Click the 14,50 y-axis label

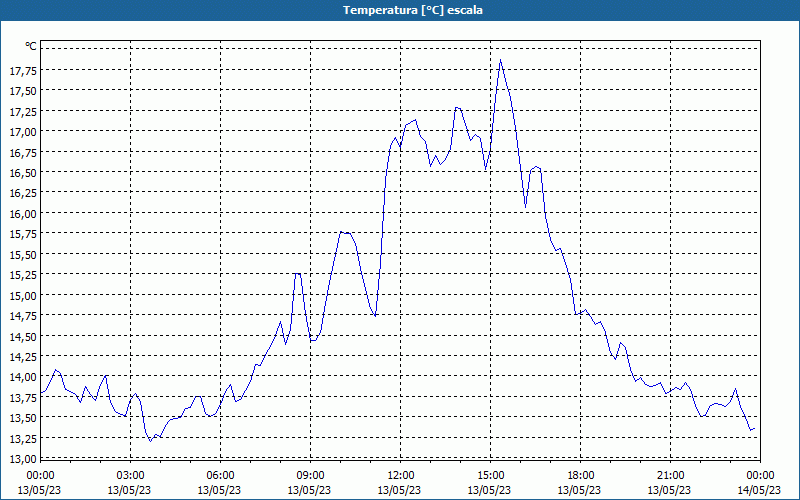[23, 337]
